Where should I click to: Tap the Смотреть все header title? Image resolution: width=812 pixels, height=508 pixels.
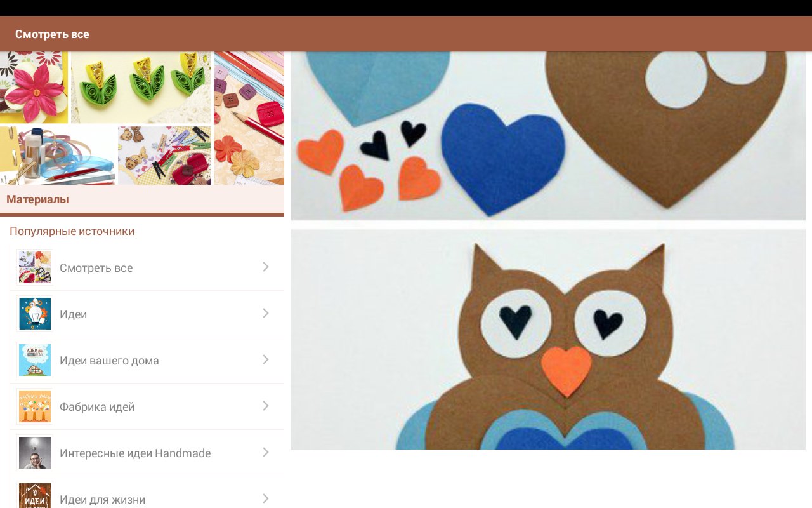point(52,34)
